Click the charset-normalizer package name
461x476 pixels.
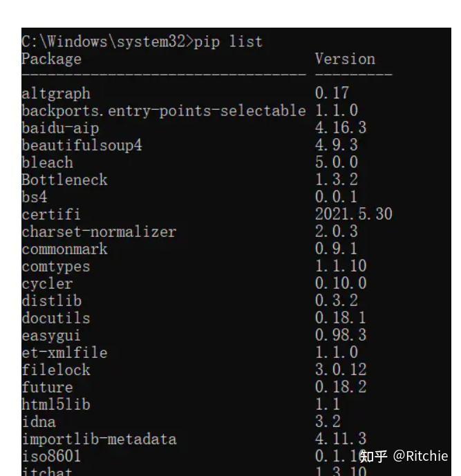pos(99,231)
